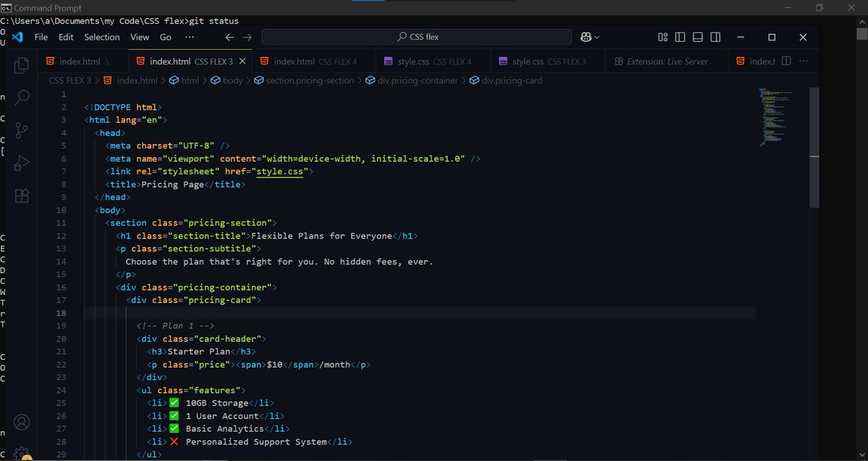The image size is (868, 461).
Task: Open the Accounts menu icon
Action: [x=22, y=422]
